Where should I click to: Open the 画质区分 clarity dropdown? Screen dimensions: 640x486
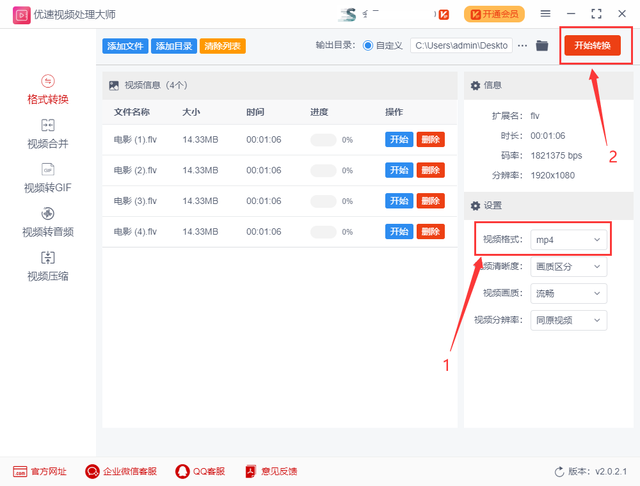[x=569, y=266]
